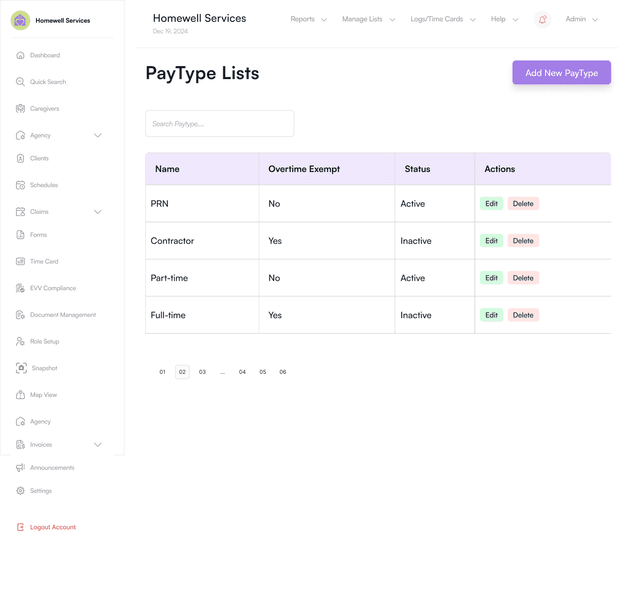Click the Dashboard home icon in sidebar
This screenshot has height=596, width=640.
click(x=20, y=55)
